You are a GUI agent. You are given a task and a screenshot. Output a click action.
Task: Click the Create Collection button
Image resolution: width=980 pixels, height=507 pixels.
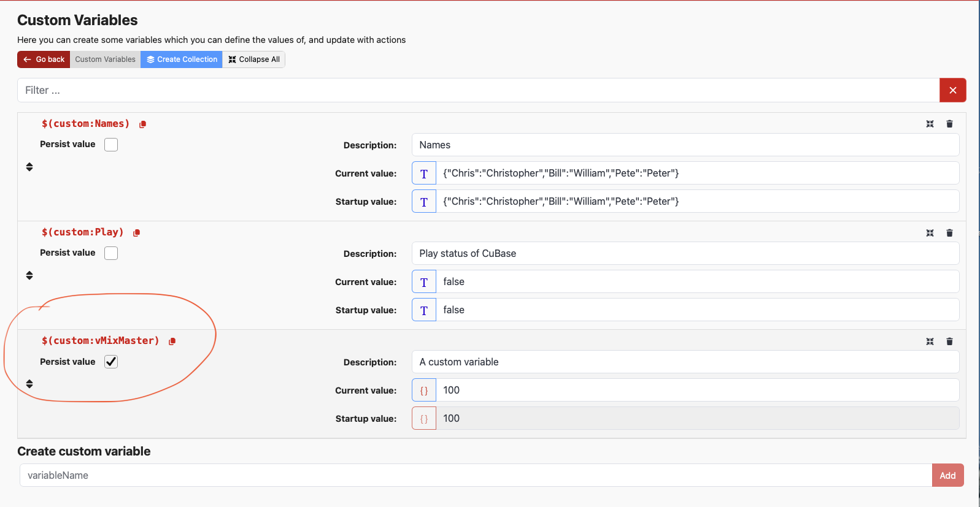[x=182, y=59]
